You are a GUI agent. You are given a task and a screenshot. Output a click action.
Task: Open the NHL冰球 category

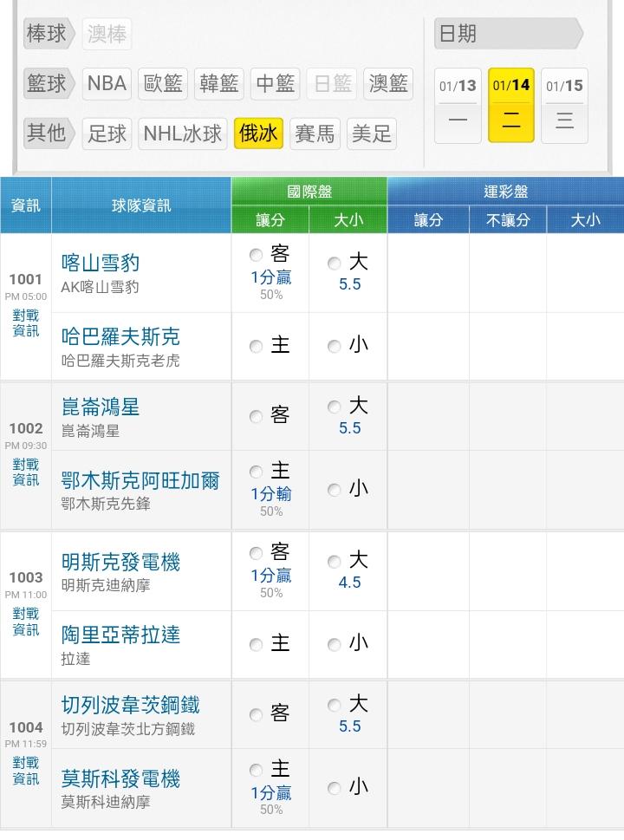(x=183, y=133)
